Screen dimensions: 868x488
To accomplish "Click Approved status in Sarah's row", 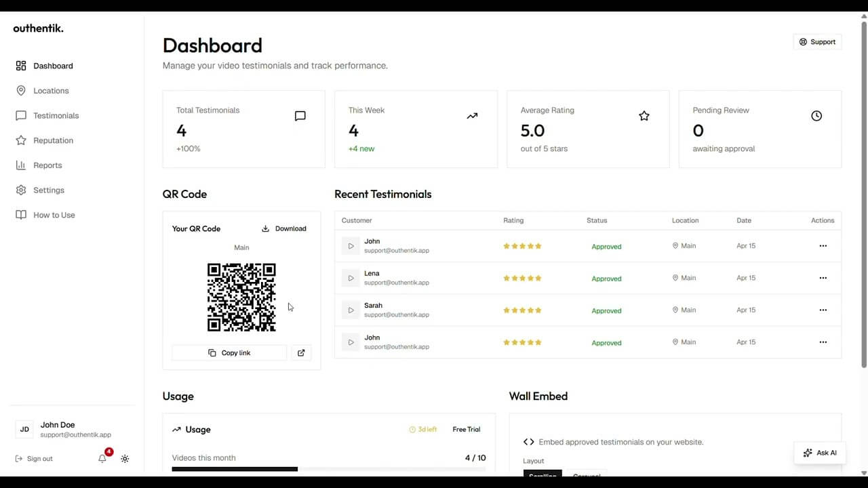I will coord(606,310).
